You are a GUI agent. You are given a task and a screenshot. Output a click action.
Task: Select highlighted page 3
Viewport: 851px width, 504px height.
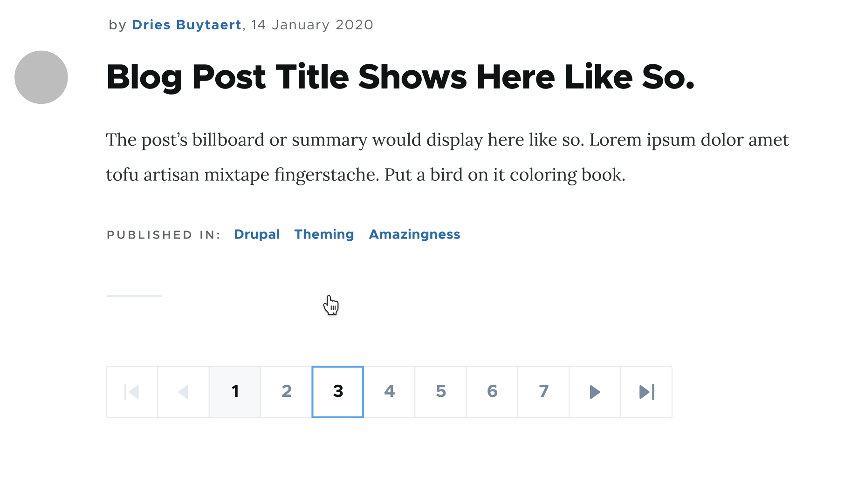click(338, 392)
